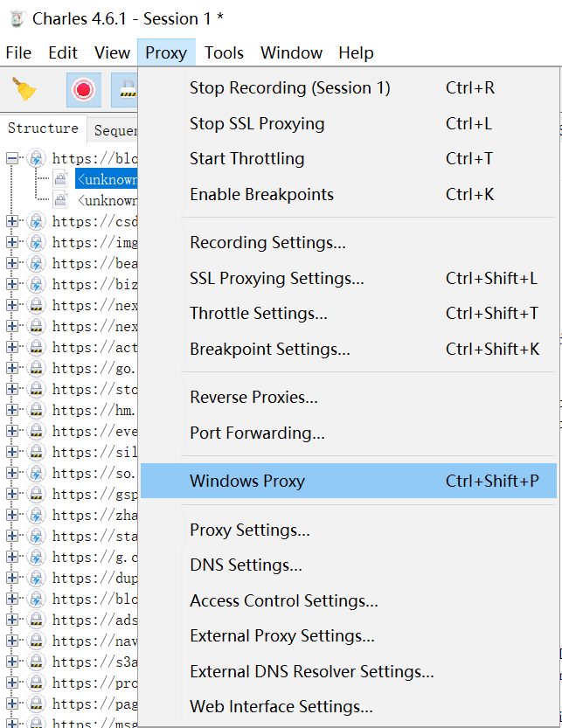This screenshot has height=728, width=562.
Task: Click globe icon of https://g.c host
Action: [x=36, y=557]
